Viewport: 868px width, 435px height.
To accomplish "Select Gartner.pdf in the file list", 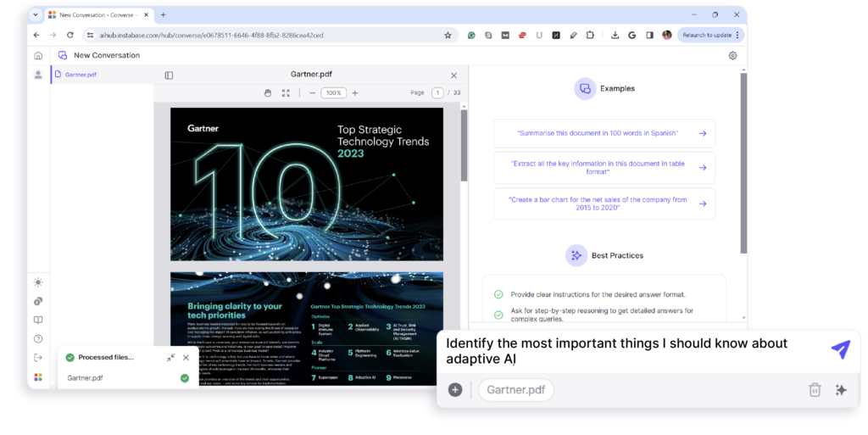I will tap(102, 74).
